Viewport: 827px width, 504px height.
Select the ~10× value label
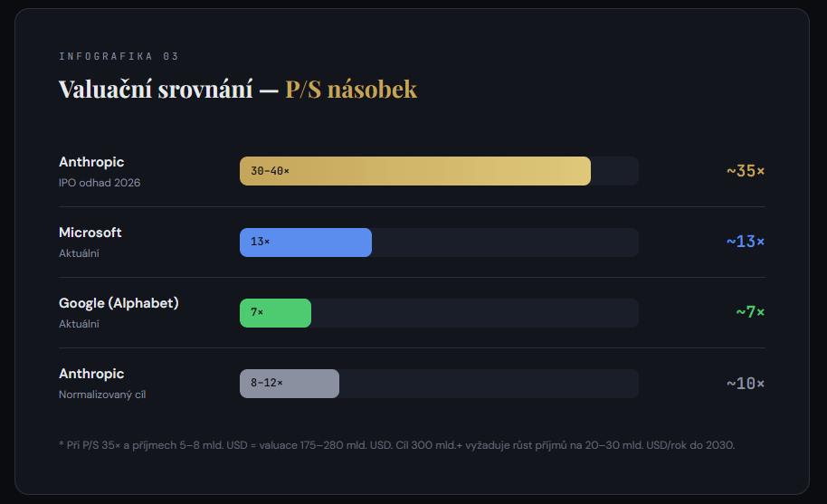(x=745, y=384)
